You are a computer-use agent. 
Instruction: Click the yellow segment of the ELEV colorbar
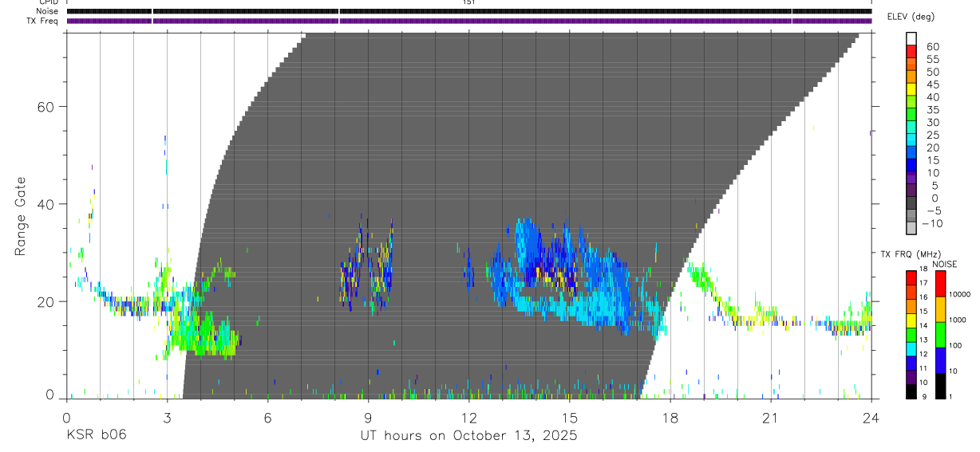coord(911,89)
